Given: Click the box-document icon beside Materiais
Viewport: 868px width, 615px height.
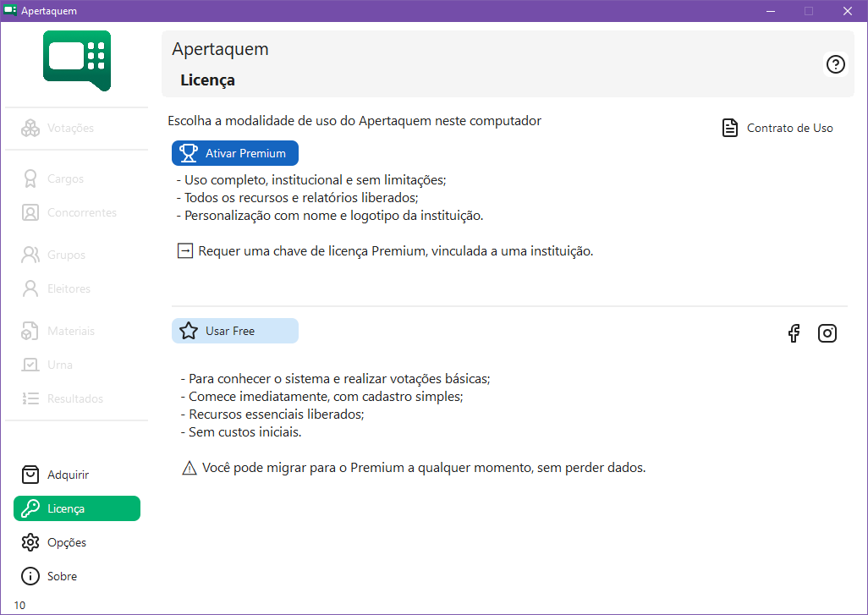Looking at the screenshot, I should point(30,331).
